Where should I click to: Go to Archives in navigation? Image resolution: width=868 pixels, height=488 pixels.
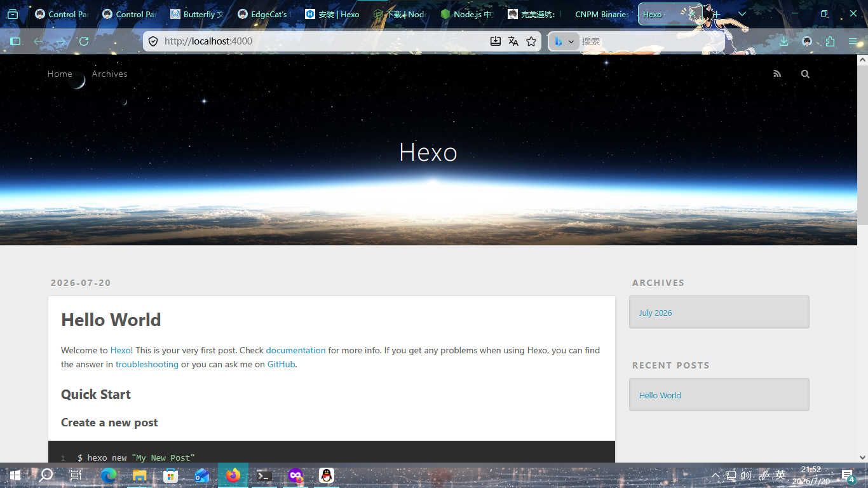(109, 74)
